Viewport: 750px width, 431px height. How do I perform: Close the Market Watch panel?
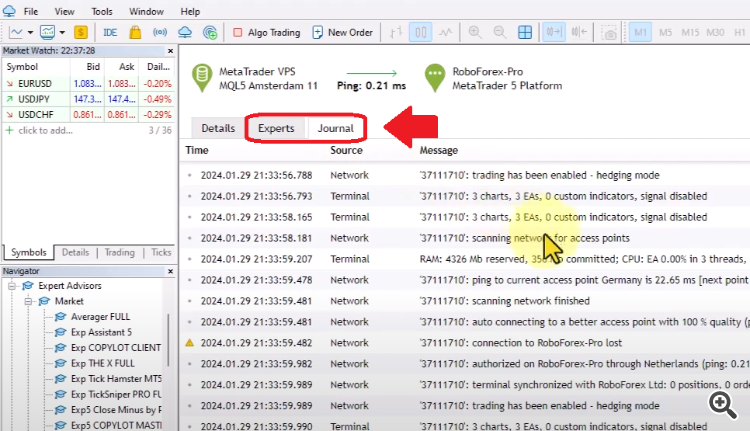(170, 51)
